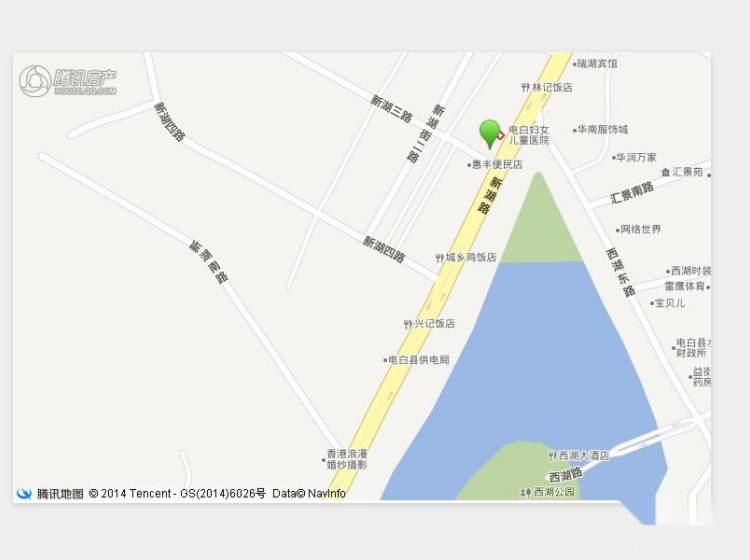
Task: Click restaurant icon beside 兴记饭店
Action: 408,324
